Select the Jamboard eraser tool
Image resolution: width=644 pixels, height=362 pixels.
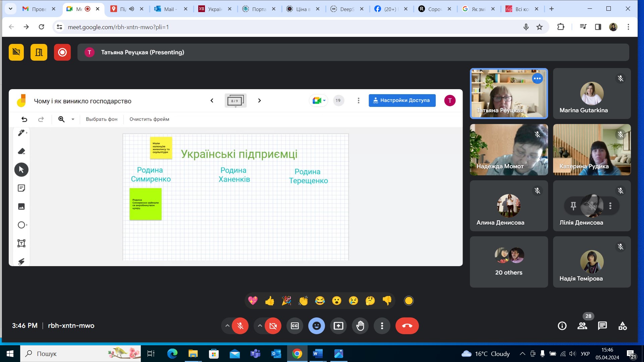21,151
